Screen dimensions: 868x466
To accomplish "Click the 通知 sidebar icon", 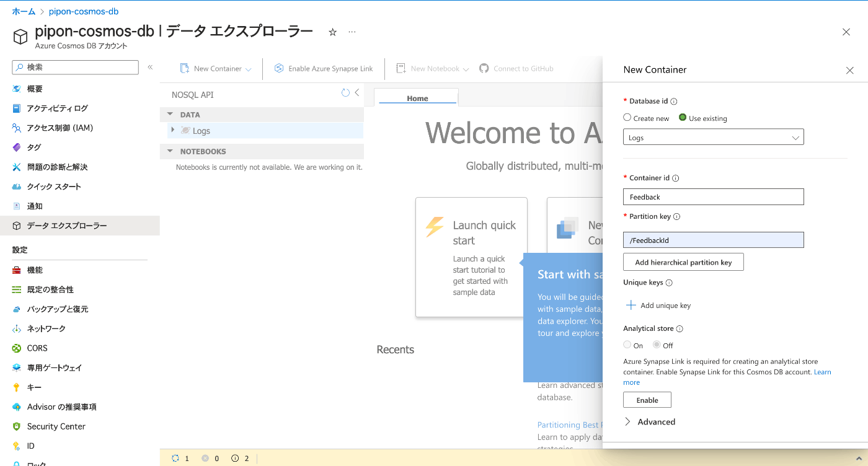I will [17, 206].
